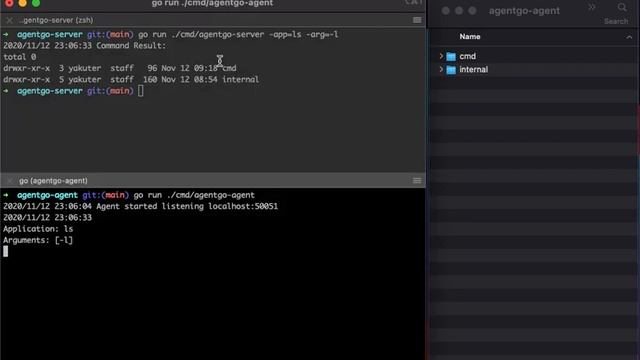Click the terminal title 'go run ./cmd/agentgo-agent'

212,3
